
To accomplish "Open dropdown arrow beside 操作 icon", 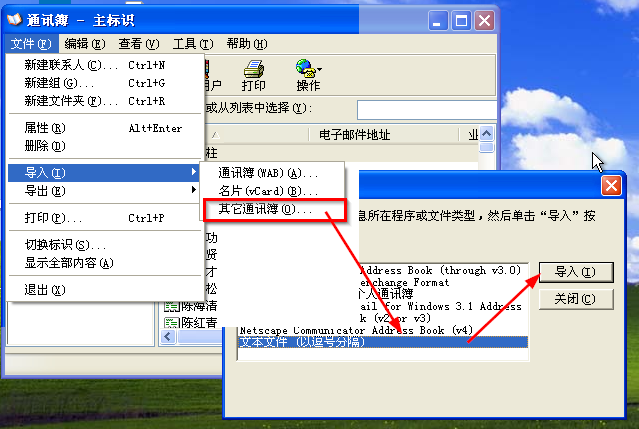I will coord(320,69).
